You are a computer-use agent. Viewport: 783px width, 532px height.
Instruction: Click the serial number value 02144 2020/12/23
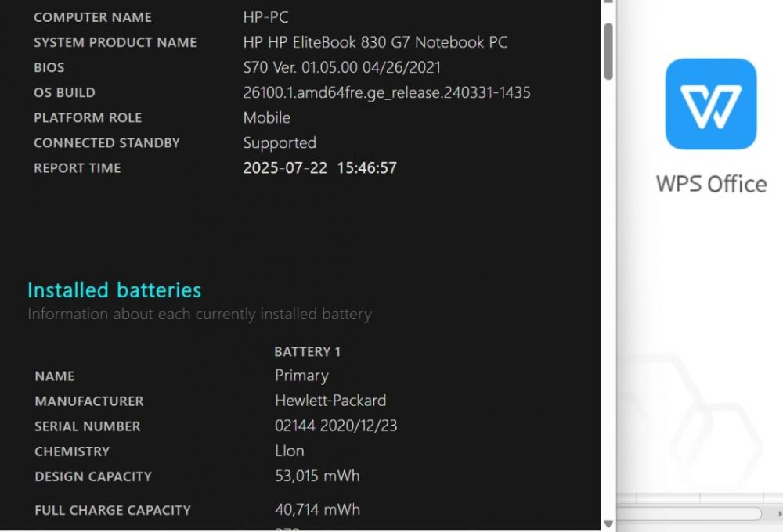[336, 426]
